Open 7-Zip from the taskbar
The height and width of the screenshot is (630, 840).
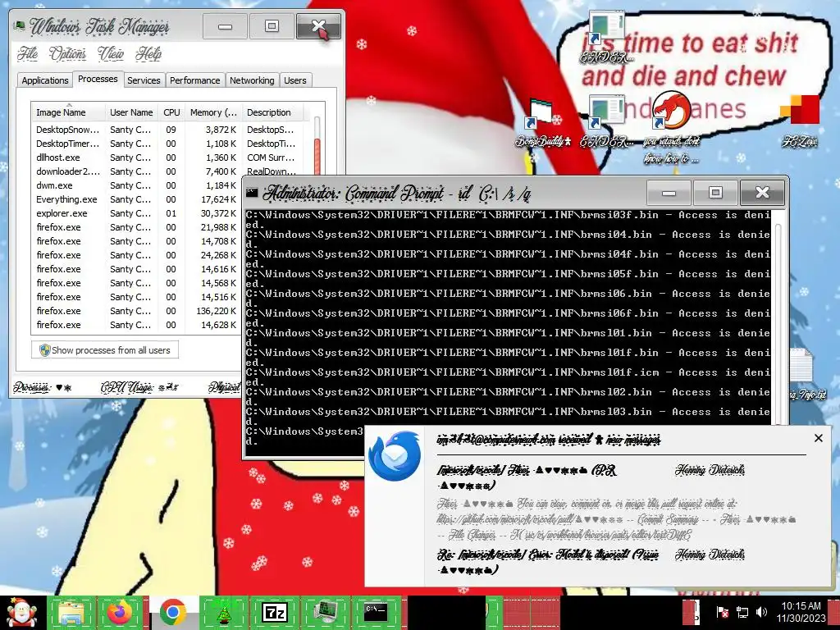[x=274, y=613]
